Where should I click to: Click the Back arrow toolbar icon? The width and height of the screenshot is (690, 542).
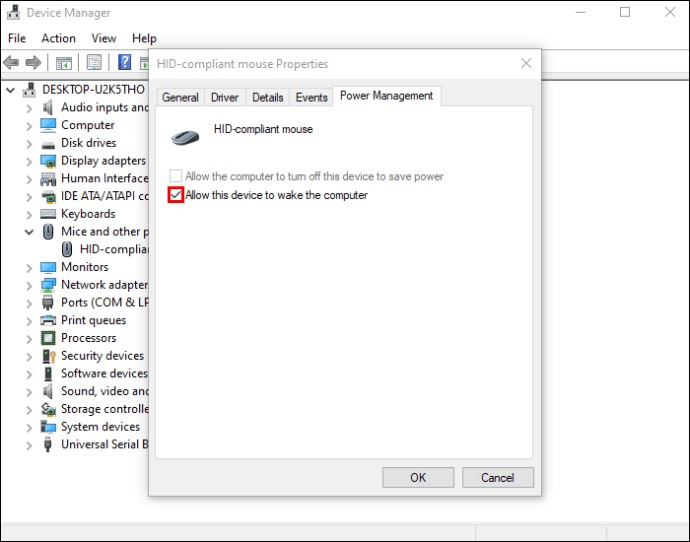[11, 62]
